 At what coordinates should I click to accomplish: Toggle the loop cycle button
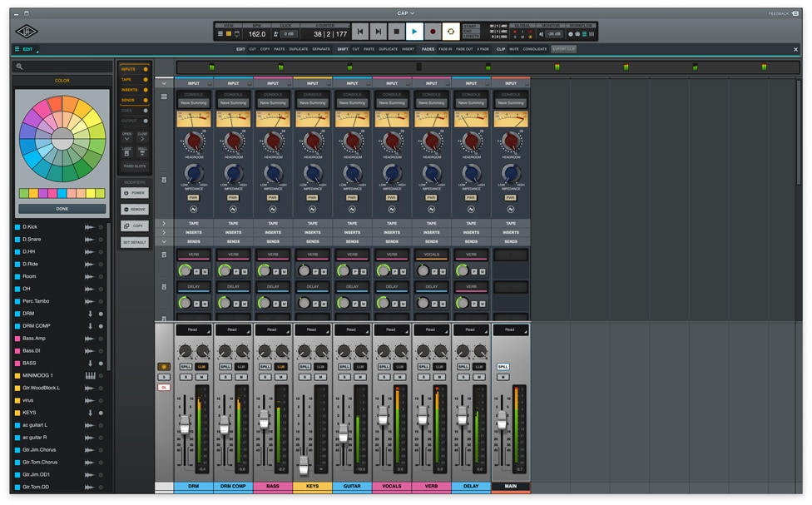pyautogui.click(x=451, y=32)
